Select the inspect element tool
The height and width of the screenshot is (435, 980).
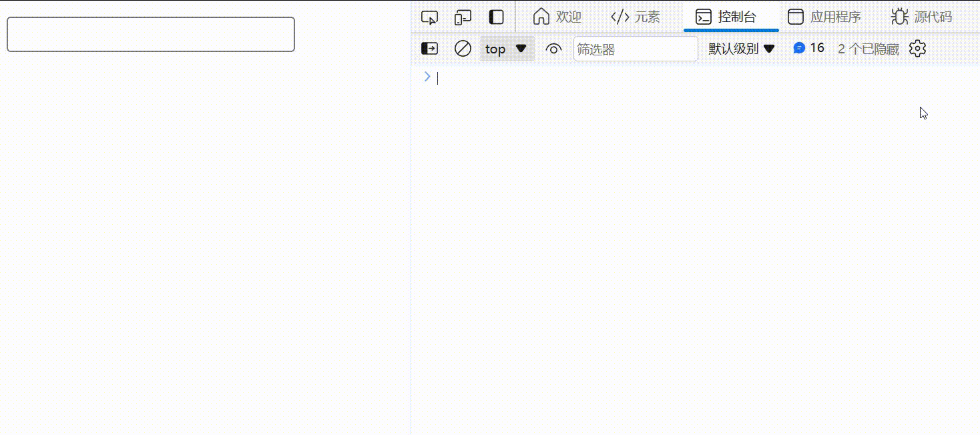429,17
